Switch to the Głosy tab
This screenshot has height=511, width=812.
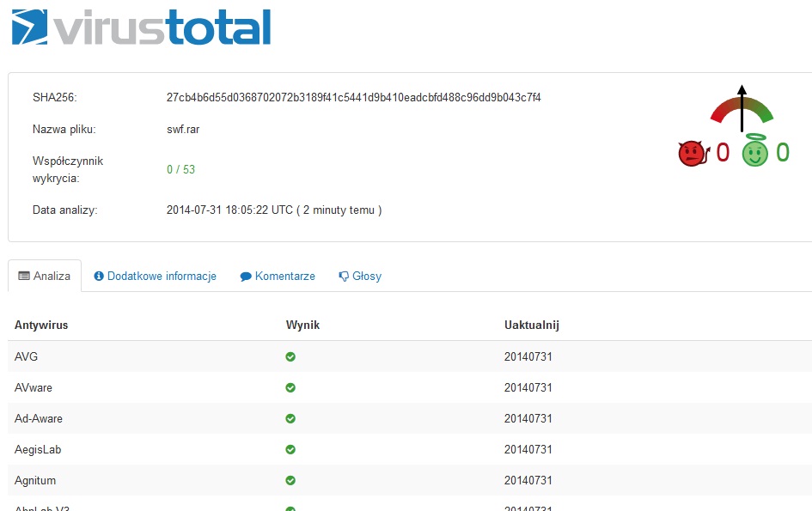coord(360,276)
